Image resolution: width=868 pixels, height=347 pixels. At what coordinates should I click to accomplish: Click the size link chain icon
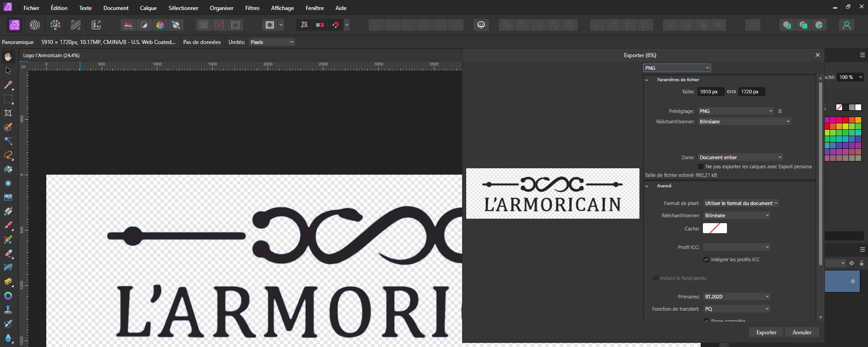[731, 92]
